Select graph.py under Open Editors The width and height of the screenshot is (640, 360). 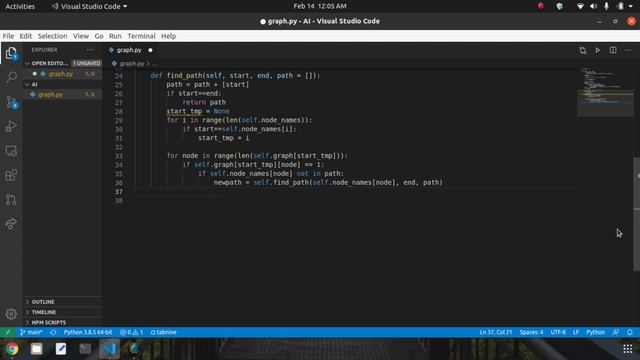click(61, 74)
